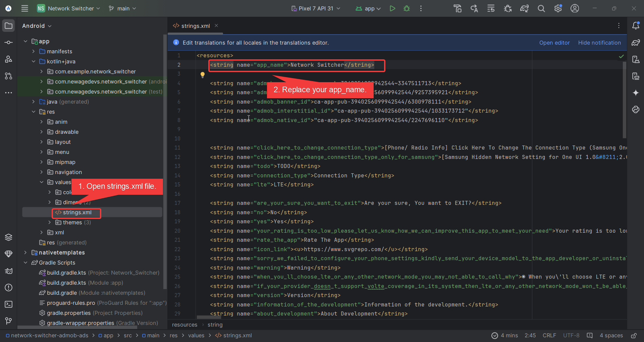Screen dimensions: 644x342
Task: Click the Debug app bug icon
Action: click(x=407, y=8)
